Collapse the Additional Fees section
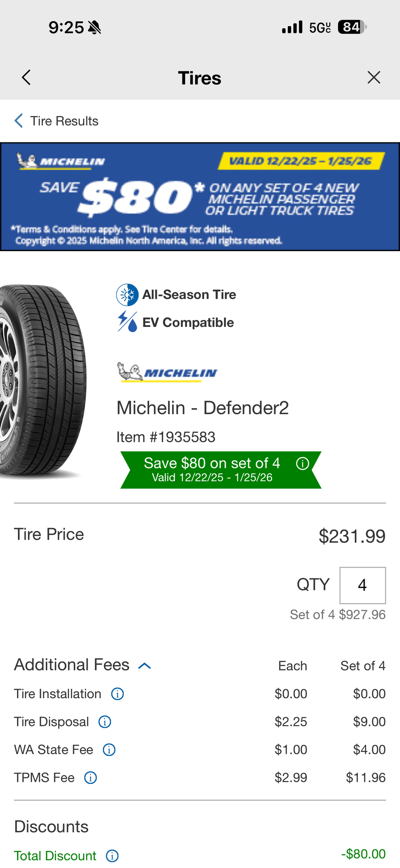Image resolution: width=400 pixels, height=868 pixels. [x=144, y=666]
